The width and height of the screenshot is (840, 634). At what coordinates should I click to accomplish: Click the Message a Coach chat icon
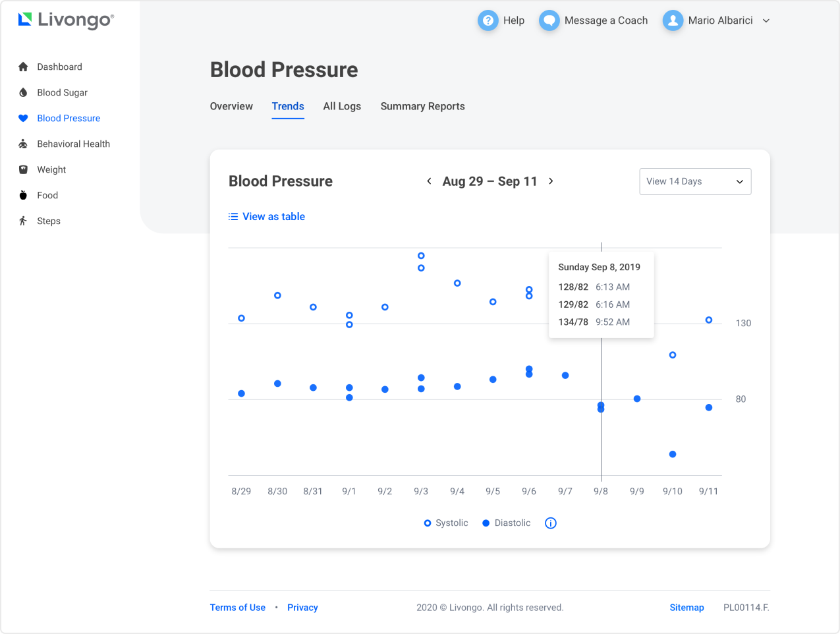click(549, 20)
